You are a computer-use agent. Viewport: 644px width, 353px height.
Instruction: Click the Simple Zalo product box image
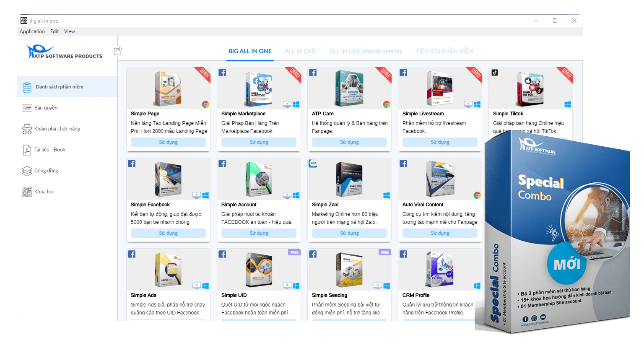(x=349, y=179)
